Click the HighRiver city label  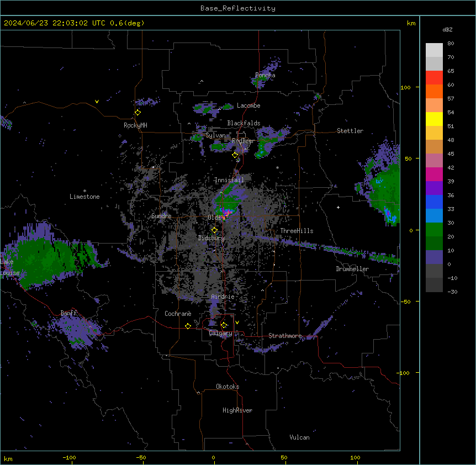click(x=237, y=410)
